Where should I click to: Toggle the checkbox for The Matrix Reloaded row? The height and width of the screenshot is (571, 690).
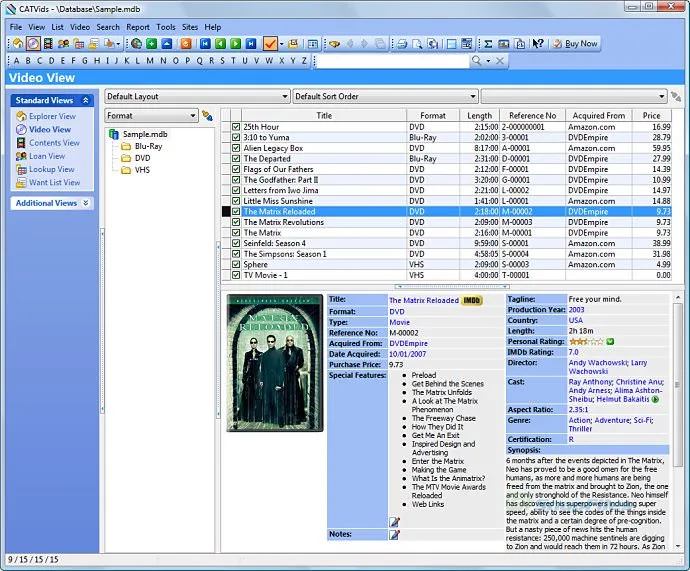(236, 212)
